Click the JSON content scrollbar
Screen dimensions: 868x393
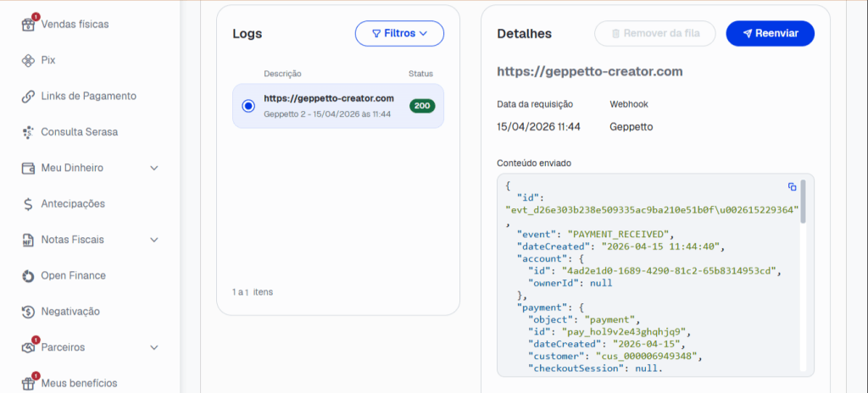[803, 202]
